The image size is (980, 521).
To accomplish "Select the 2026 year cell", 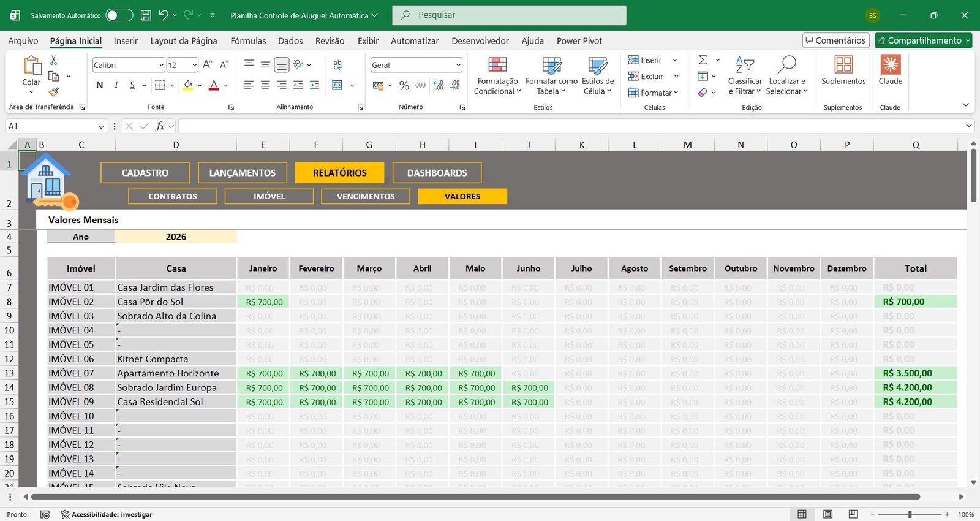I will (176, 237).
